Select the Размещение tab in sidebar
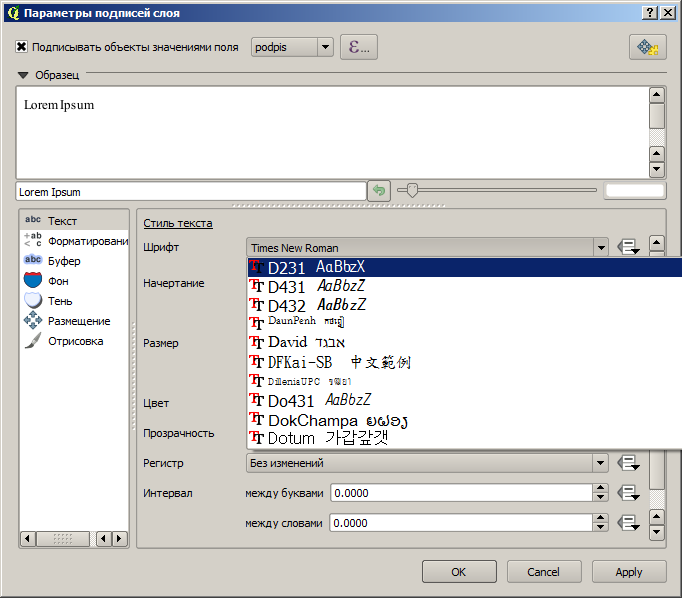The image size is (682, 598). pos(78,321)
